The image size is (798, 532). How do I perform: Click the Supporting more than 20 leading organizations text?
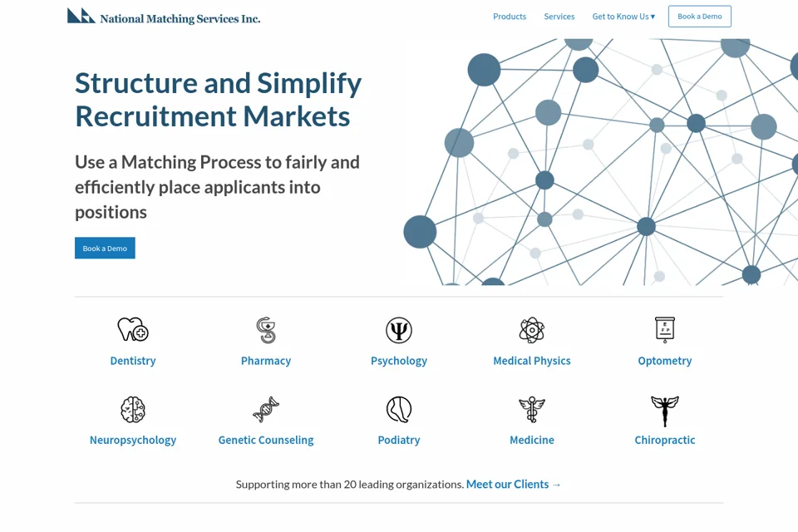point(350,484)
